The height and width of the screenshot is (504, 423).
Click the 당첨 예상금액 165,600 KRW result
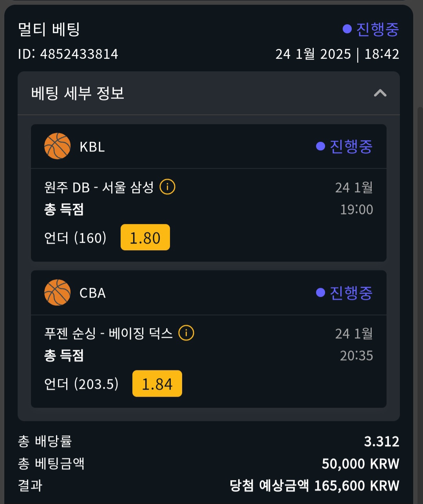(315, 486)
